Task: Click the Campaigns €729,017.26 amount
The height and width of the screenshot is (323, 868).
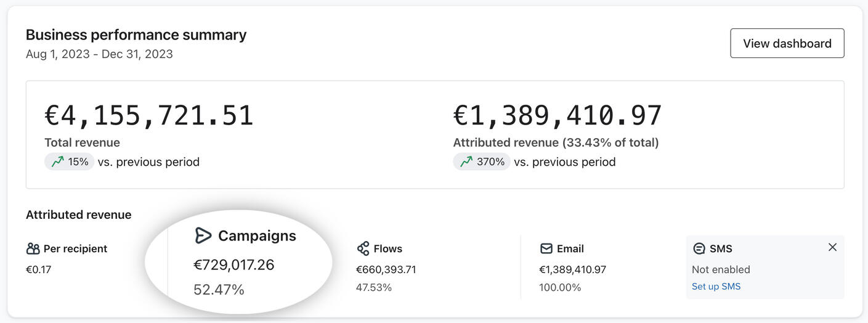Action: [233, 265]
